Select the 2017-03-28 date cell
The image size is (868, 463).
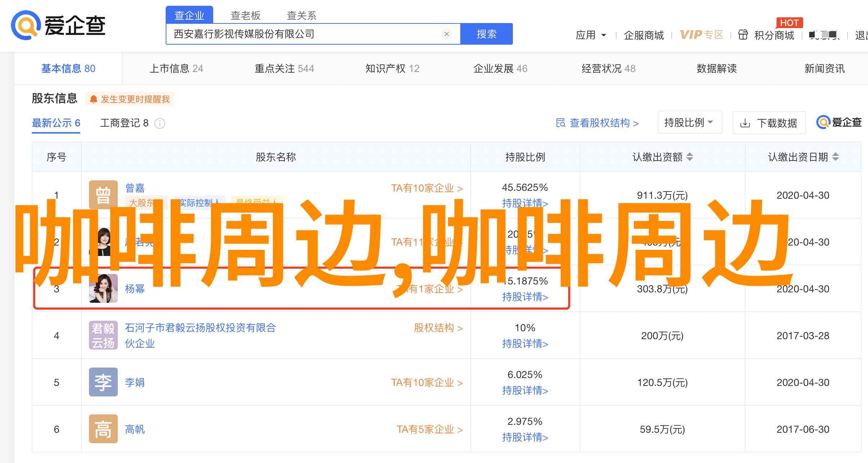(x=803, y=336)
